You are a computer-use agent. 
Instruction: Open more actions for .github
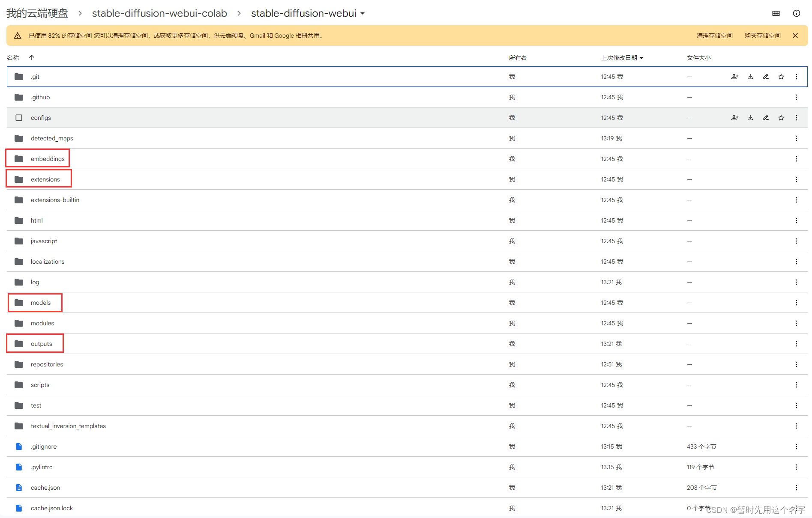(x=796, y=97)
